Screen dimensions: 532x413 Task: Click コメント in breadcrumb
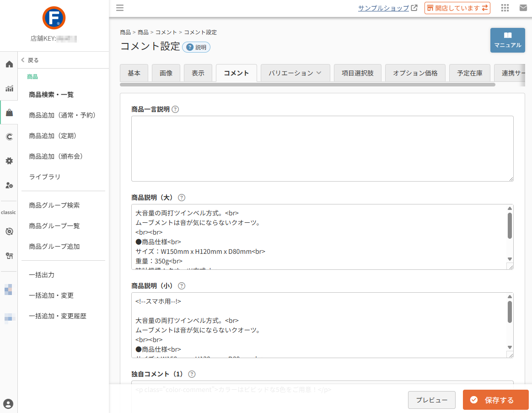(166, 32)
